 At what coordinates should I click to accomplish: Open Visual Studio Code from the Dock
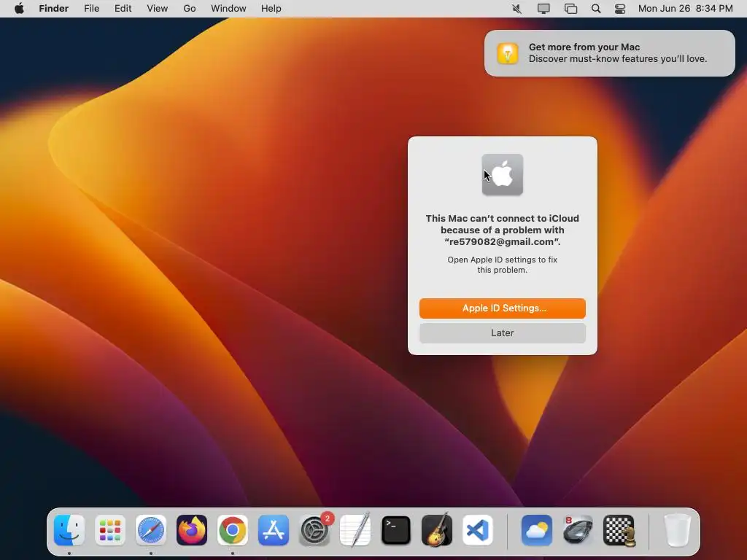478,530
